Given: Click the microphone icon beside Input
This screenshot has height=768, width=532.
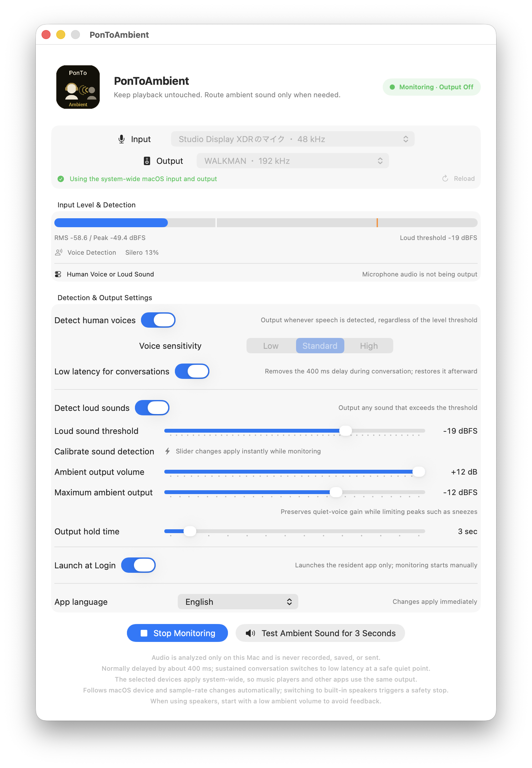Looking at the screenshot, I should (x=122, y=139).
